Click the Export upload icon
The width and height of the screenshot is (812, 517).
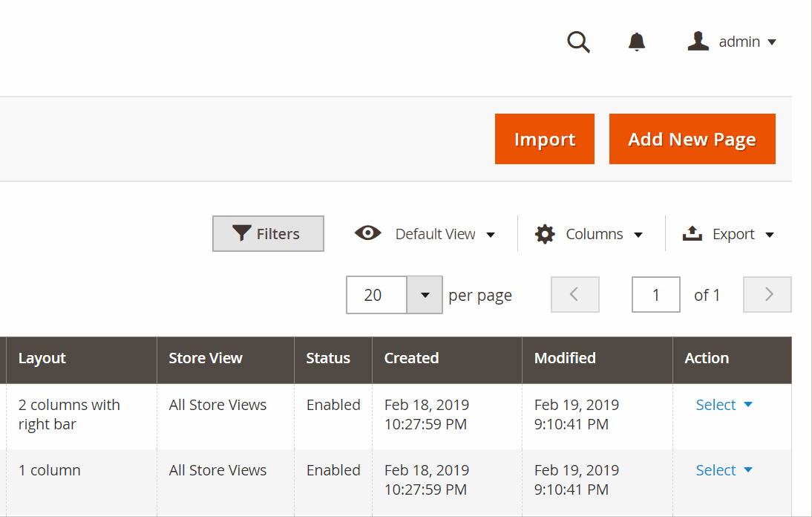click(x=693, y=234)
